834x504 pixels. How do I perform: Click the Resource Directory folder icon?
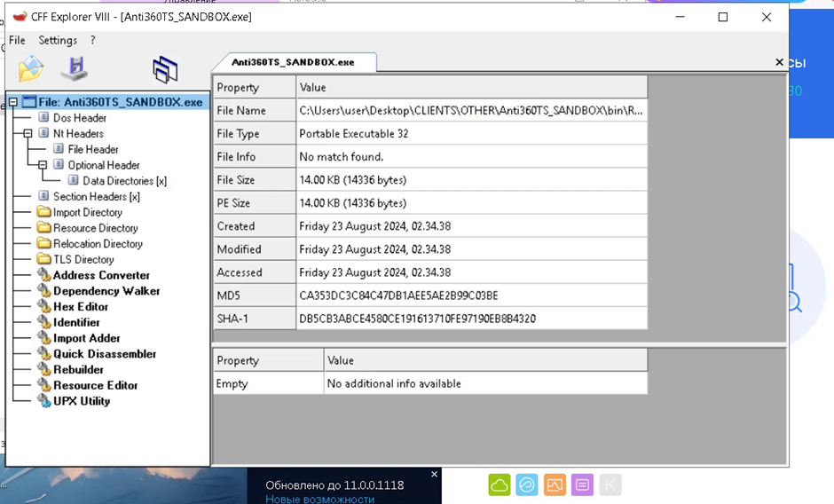click(44, 227)
